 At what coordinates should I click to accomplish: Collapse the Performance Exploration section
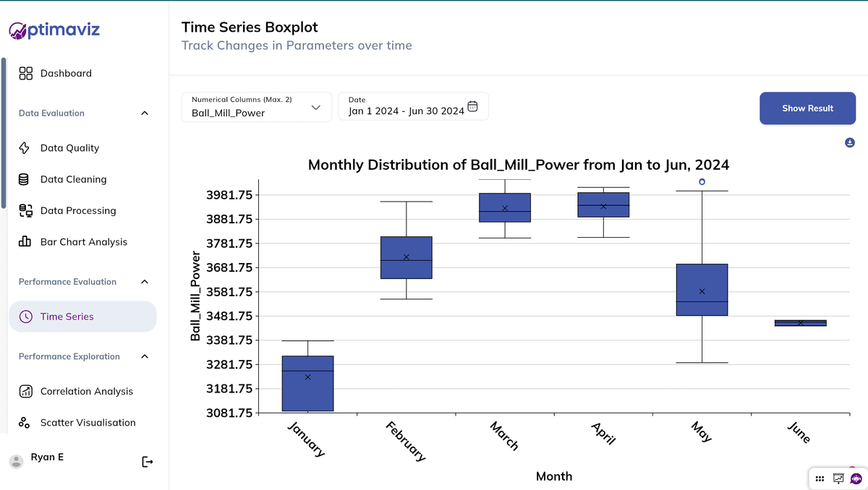[x=145, y=356]
